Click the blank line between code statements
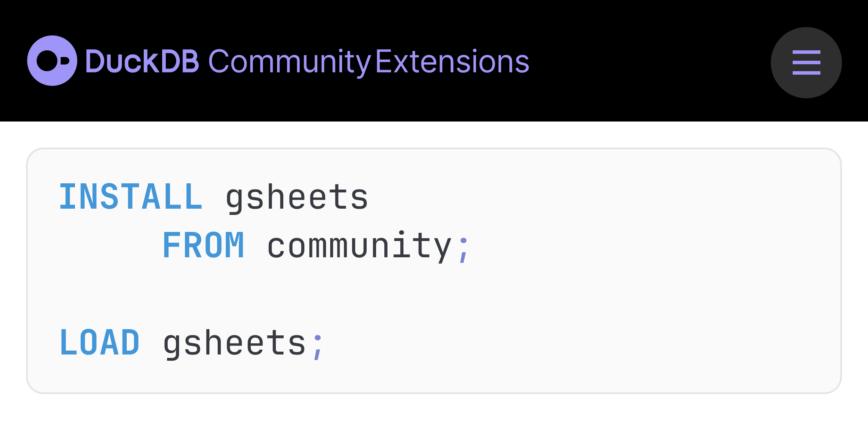The image size is (868, 434). click(x=347, y=294)
